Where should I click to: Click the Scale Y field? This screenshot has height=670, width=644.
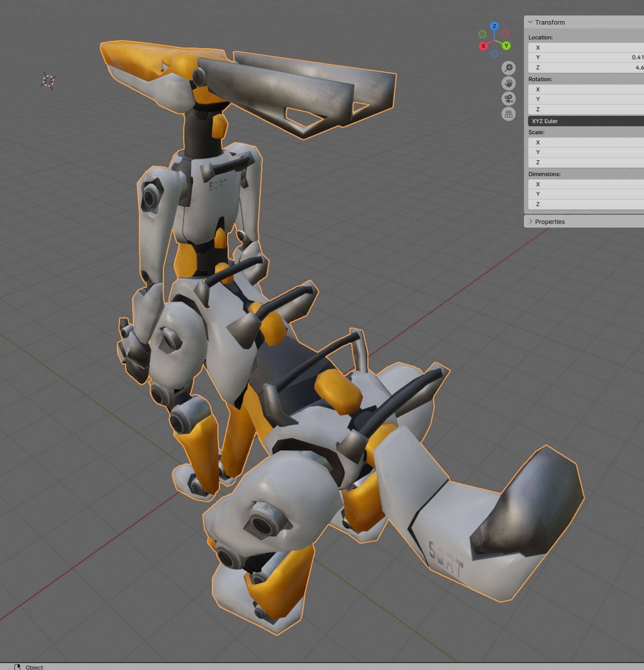[x=586, y=152]
